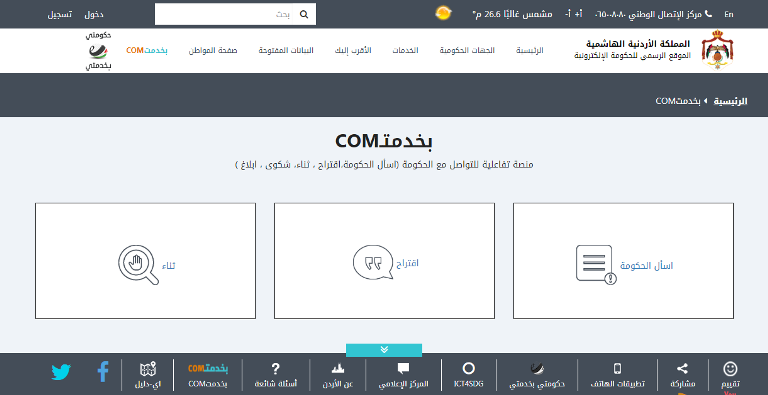Click دخول login link
The image size is (768, 395).
coord(94,14)
